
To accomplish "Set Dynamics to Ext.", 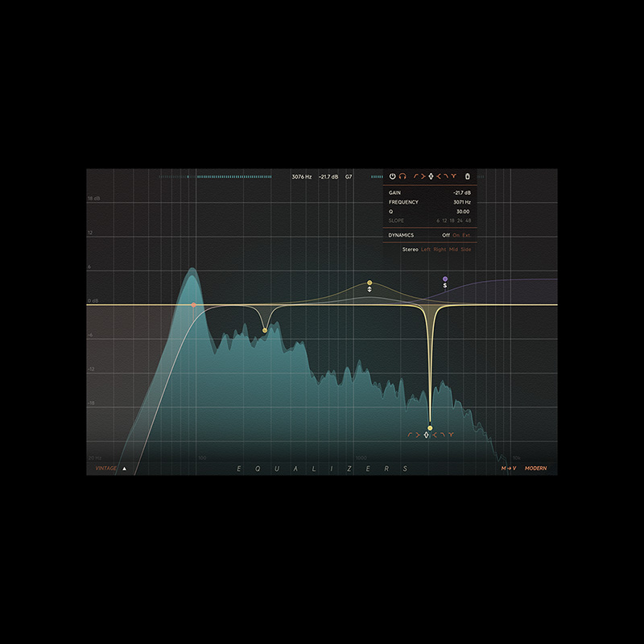I will 467,235.
